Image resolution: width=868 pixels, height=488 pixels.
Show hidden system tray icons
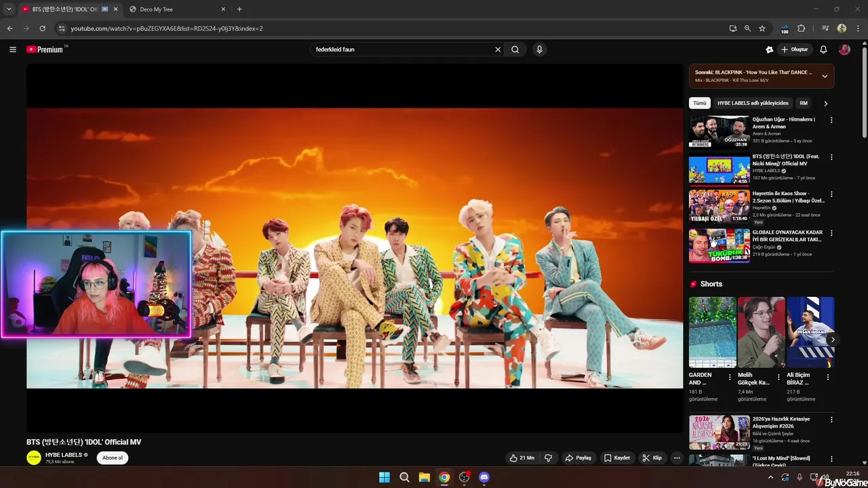coord(770,477)
